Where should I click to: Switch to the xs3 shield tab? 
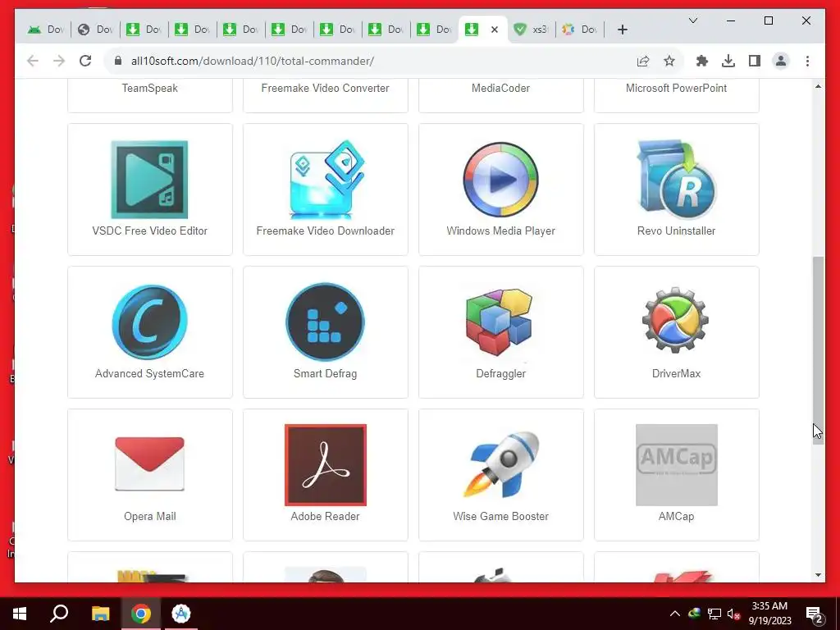tap(531, 30)
